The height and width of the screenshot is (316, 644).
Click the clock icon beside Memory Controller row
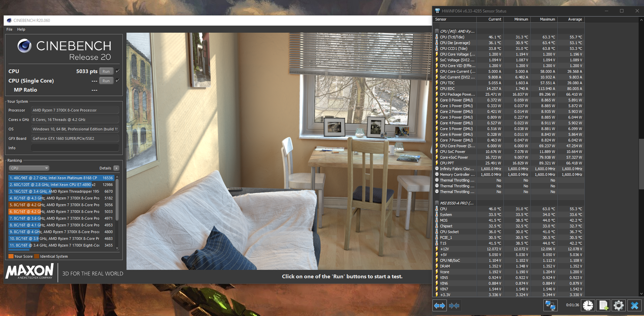tap(437, 175)
